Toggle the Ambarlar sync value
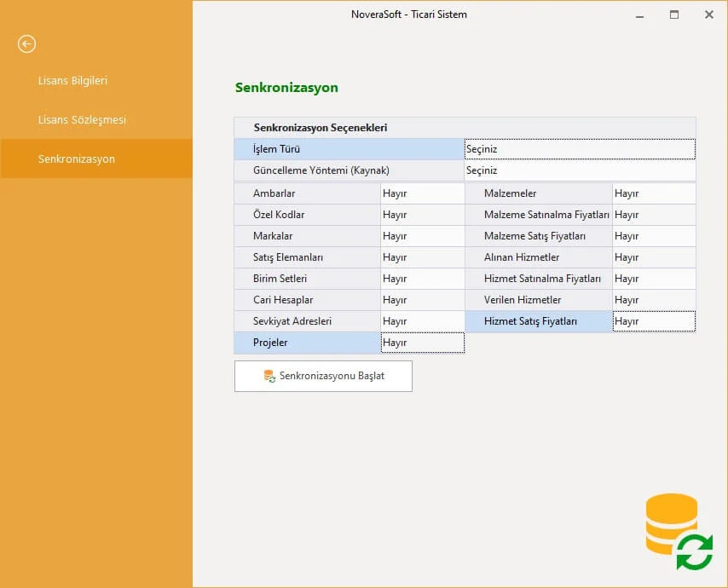 click(x=422, y=193)
